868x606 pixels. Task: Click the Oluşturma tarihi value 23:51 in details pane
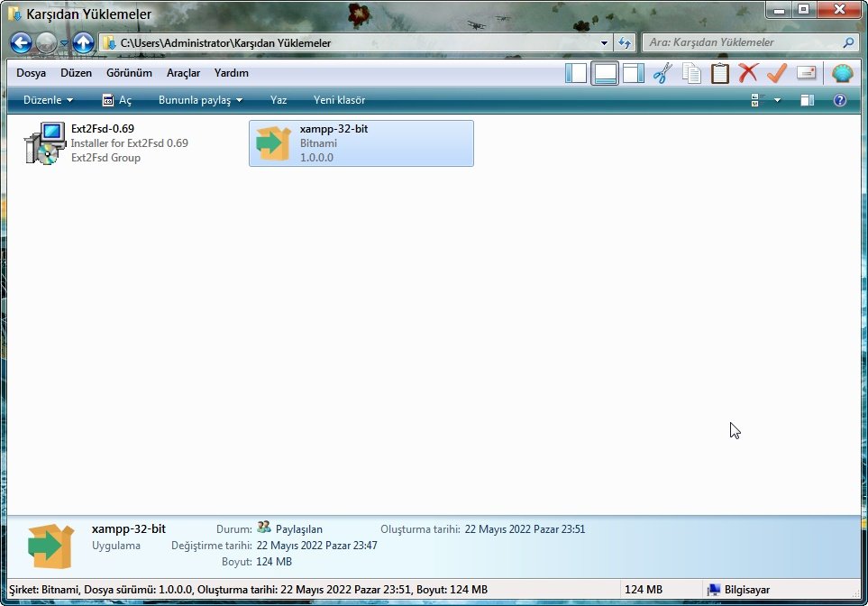pos(525,529)
